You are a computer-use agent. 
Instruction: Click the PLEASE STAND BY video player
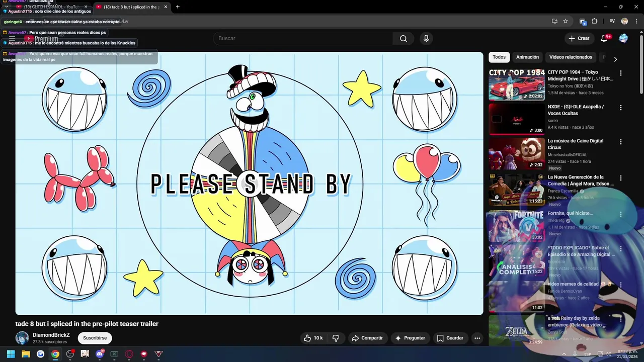click(250, 184)
